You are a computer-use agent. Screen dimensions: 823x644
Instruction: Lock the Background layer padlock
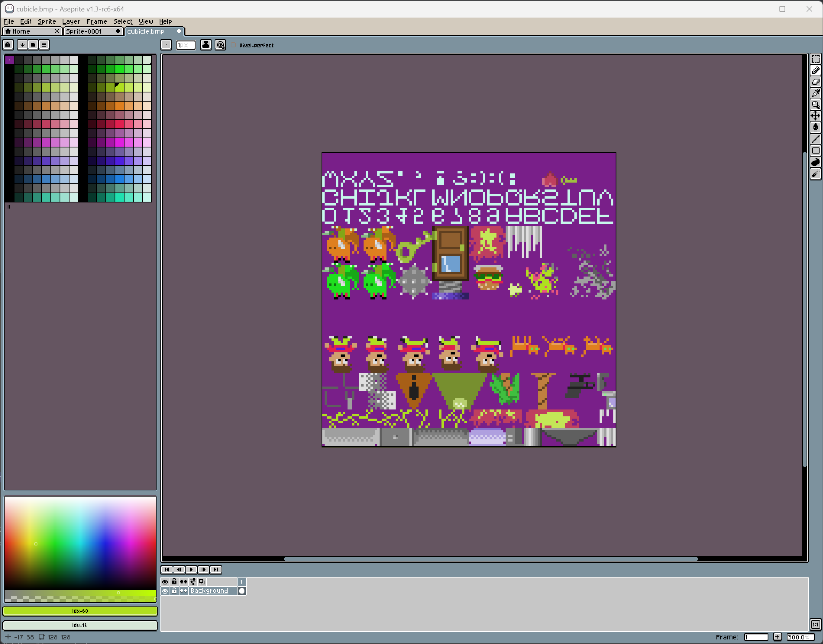174,591
